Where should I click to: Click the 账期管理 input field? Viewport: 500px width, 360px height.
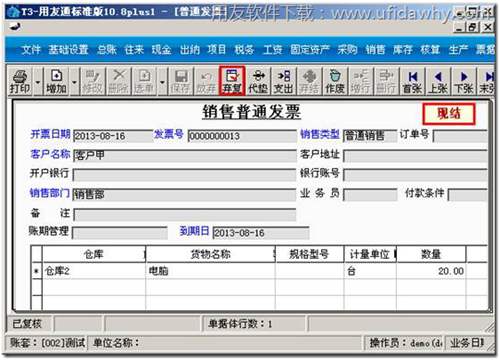point(120,233)
